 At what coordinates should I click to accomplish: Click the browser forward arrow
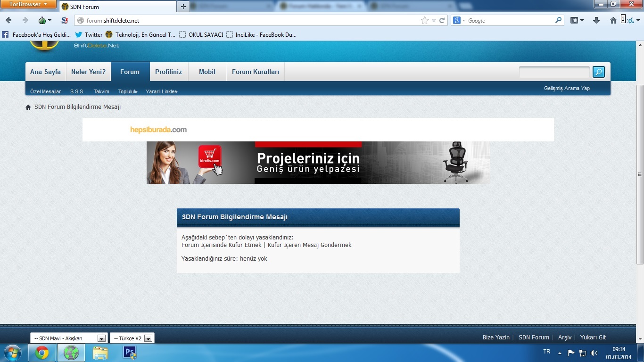coord(25,20)
